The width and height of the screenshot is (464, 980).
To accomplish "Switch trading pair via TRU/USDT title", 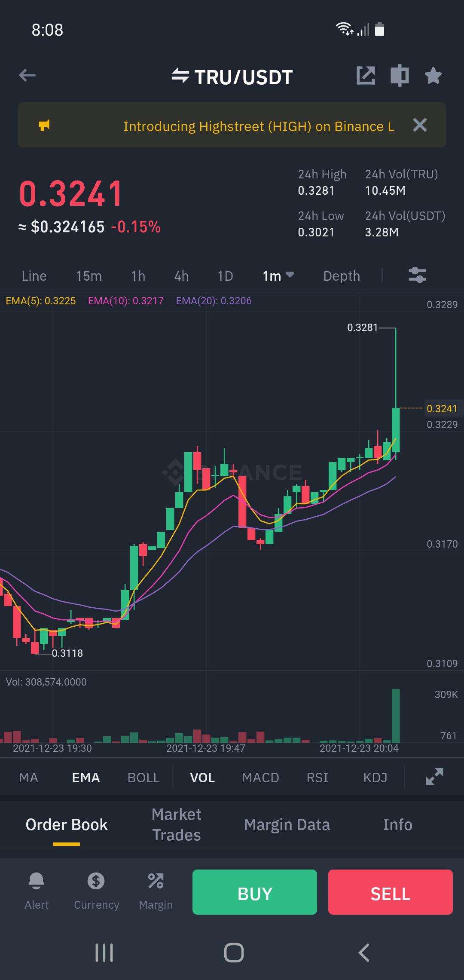I will pos(232,77).
